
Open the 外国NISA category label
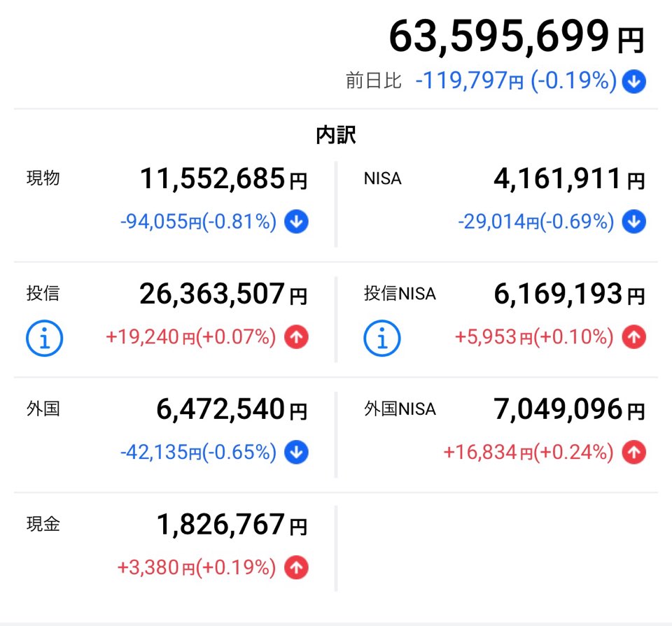(400, 408)
